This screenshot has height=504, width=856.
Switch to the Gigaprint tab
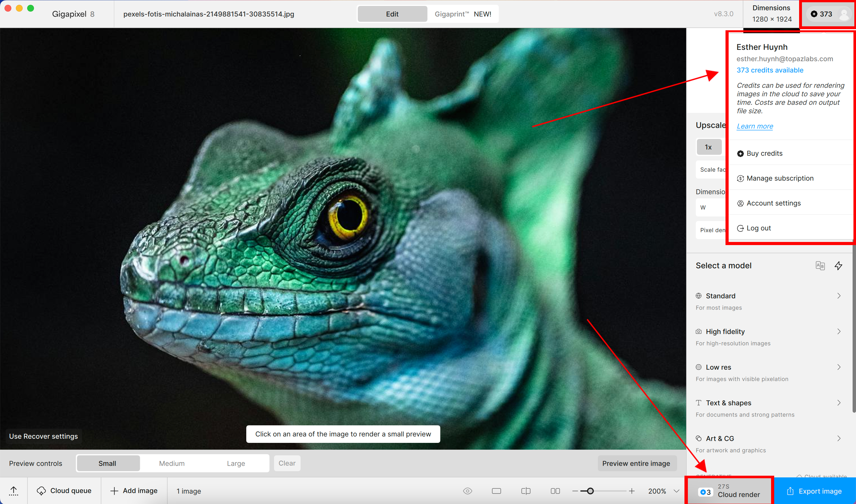click(x=463, y=14)
